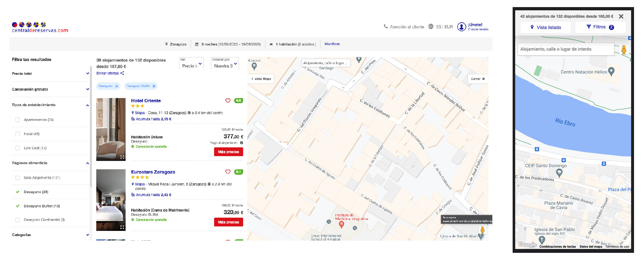Click Eurostars Zaragoza rating badge 8,1
This screenshot has width=644, height=258.
[239, 172]
